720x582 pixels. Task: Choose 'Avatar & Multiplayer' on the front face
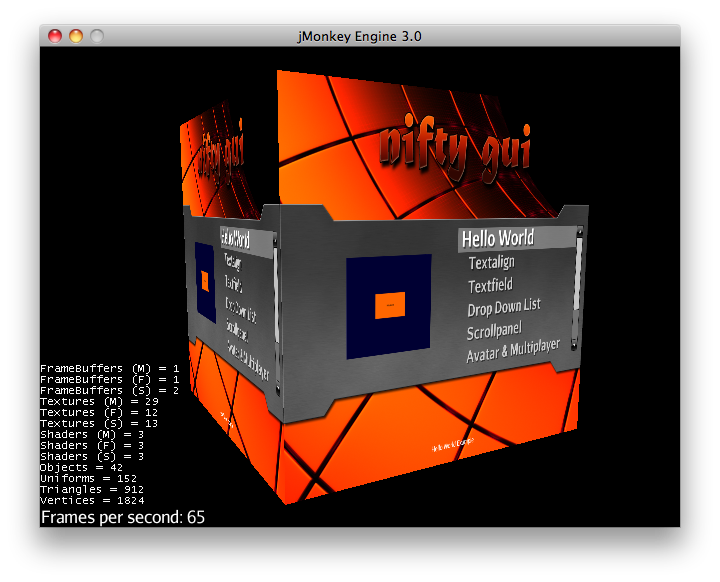pos(513,351)
